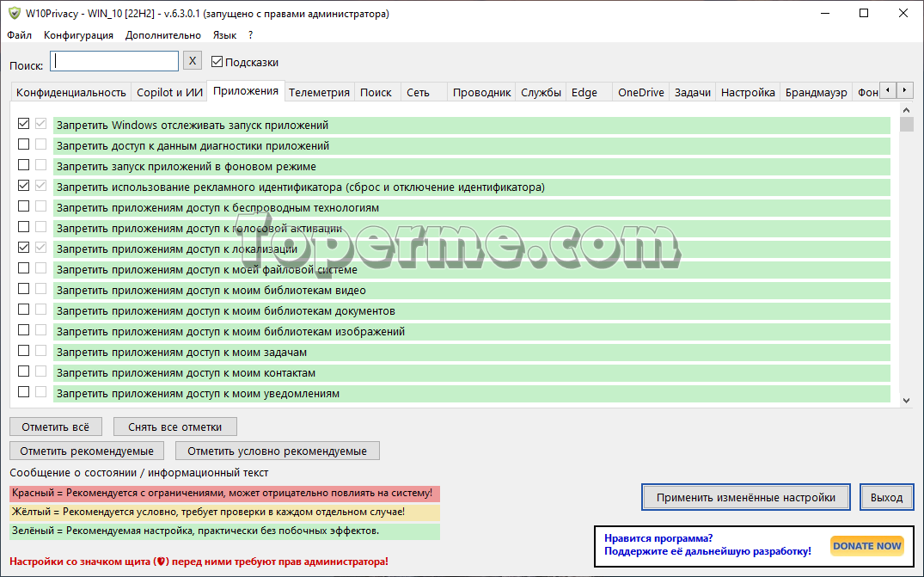This screenshot has width=924, height=577.
Task: Click the DONATE NOW button
Action: point(866,546)
